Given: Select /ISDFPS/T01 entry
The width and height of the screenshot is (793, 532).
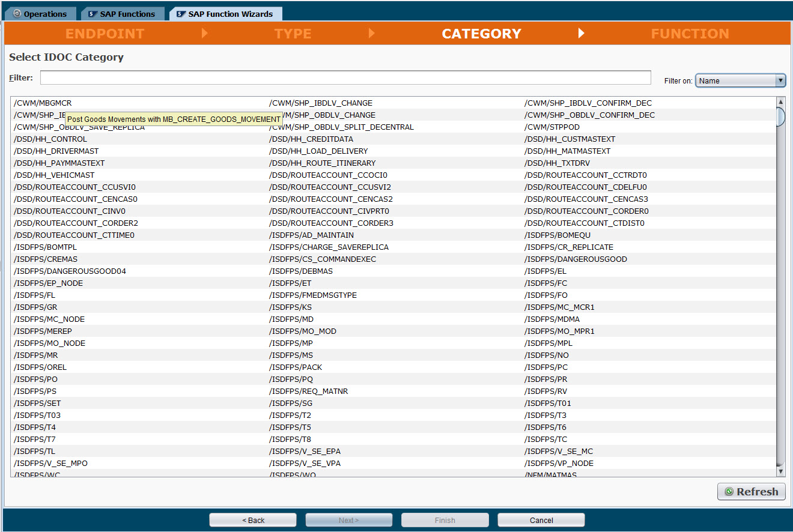Looking at the screenshot, I should click(548, 404).
